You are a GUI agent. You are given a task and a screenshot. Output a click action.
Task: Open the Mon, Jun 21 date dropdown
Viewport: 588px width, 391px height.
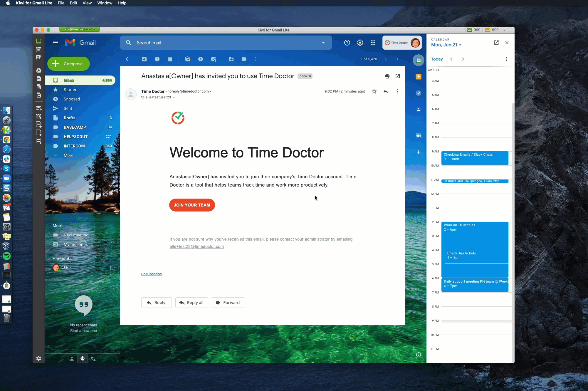tap(446, 45)
